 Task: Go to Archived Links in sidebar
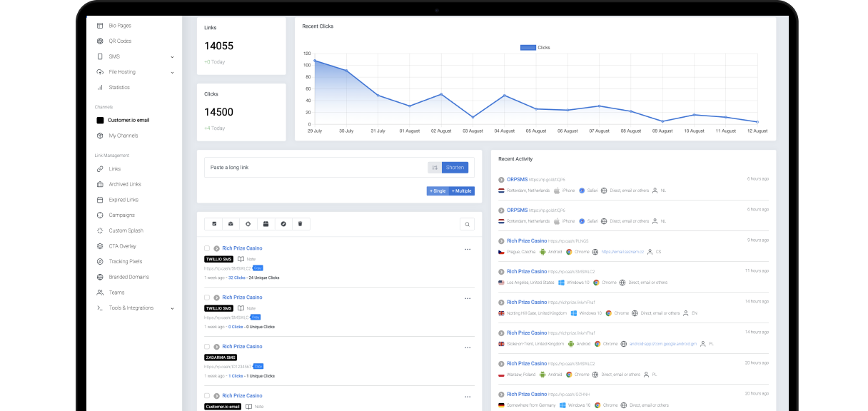124,184
